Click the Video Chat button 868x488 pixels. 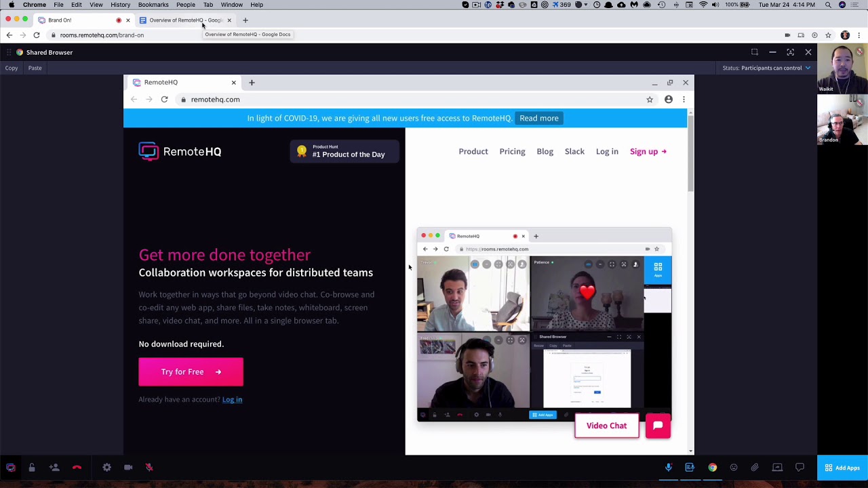pos(606,426)
